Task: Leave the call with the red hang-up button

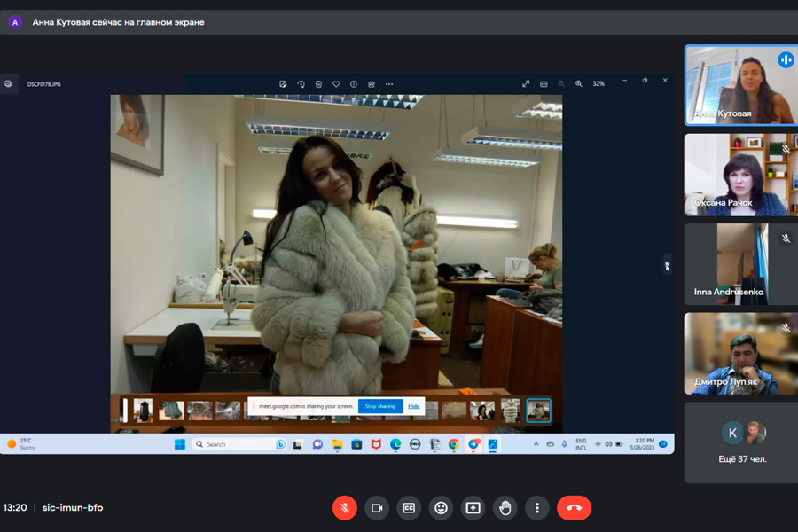Action: click(574, 508)
